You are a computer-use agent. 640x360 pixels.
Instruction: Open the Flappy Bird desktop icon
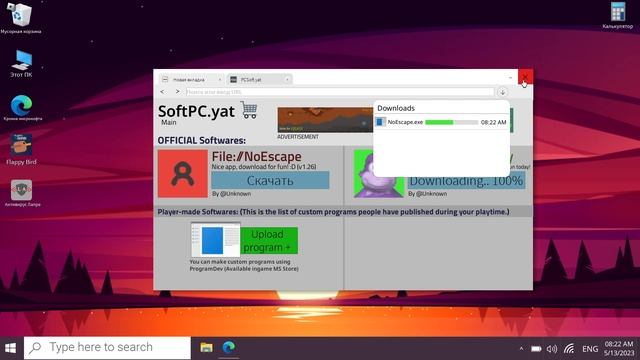click(21, 145)
